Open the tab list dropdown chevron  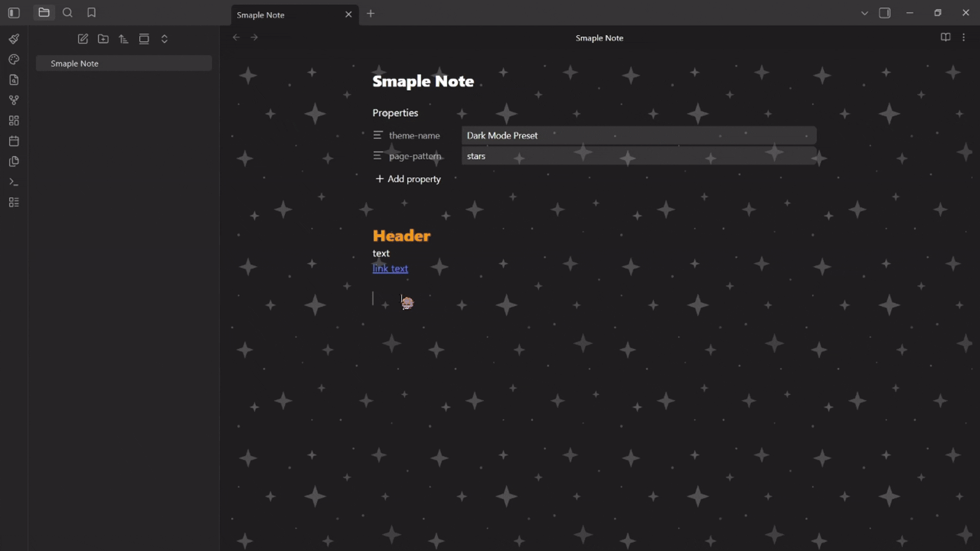864,13
